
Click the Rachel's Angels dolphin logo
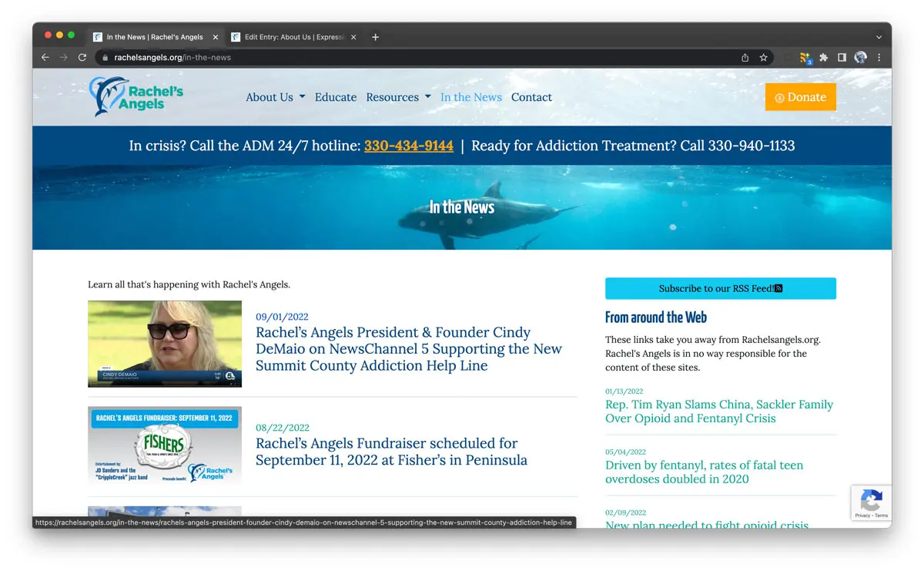click(x=136, y=96)
